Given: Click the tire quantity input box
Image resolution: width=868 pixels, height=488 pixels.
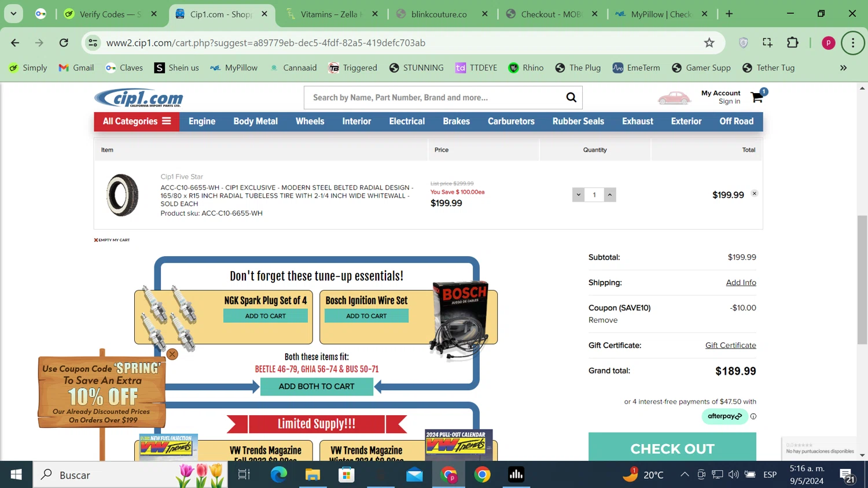Looking at the screenshot, I should point(594,195).
